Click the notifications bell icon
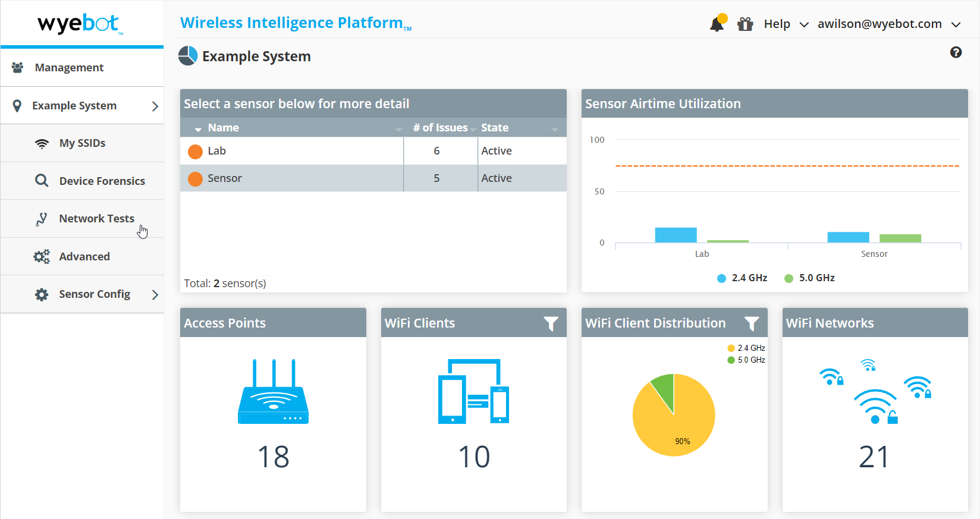Screen dimensions: 980x519 click(717, 24)
